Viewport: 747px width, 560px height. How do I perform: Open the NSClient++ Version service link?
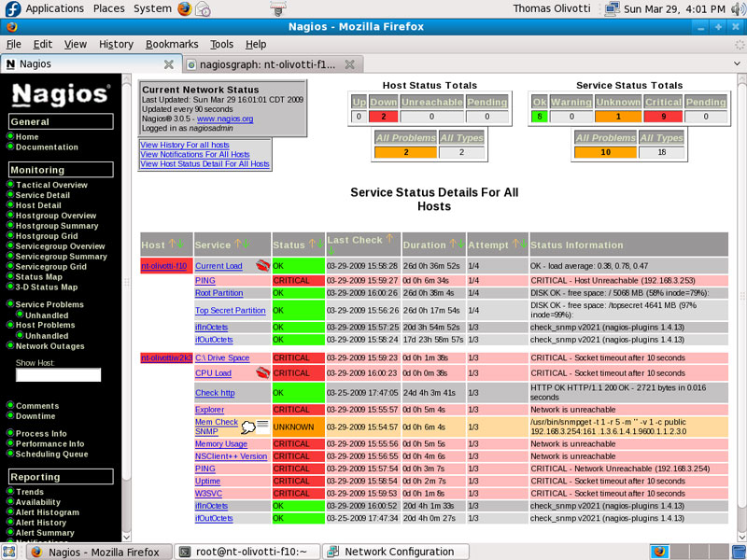[x=231, y=456]
